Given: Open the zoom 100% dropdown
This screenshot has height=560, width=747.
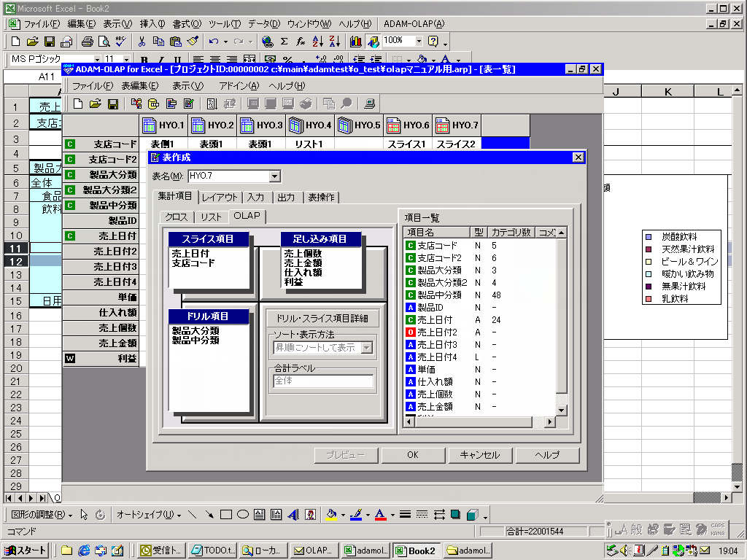Looking at the screenshot, I should [x=419, y=42].
